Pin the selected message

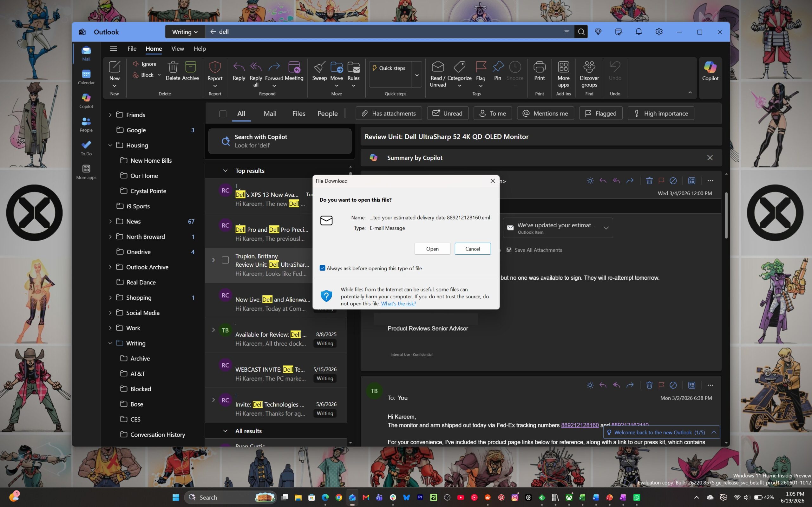[498, 71]
